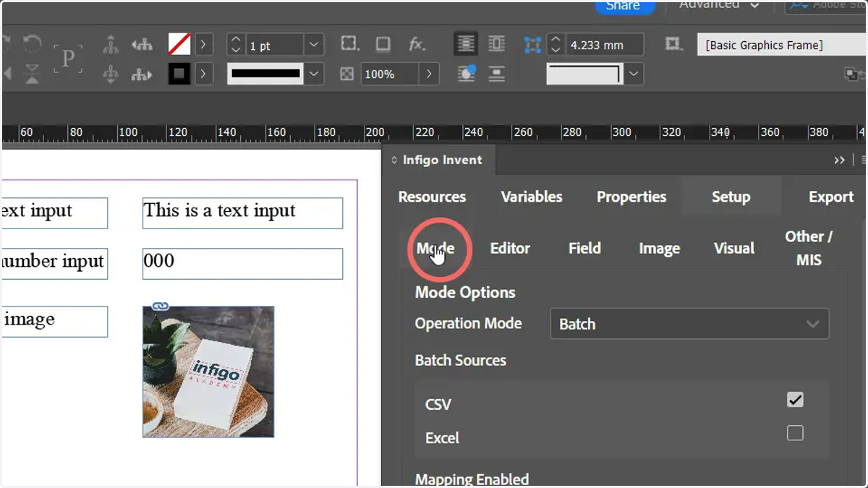Viewport: 868px width, 488px height.
Task: Open the Visual sub-tab
Action: tap(734, 248)
